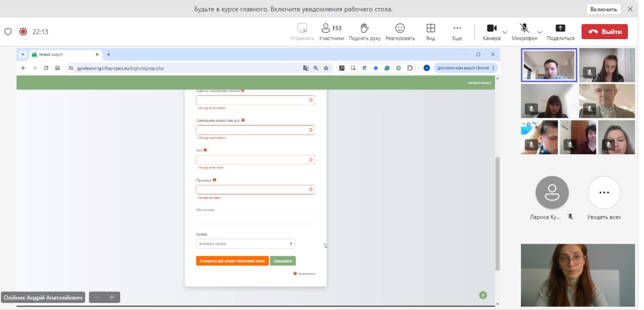This screenshot has height=310, width=644.
Task: Click the View layout icon
Action: coord(431,28)
